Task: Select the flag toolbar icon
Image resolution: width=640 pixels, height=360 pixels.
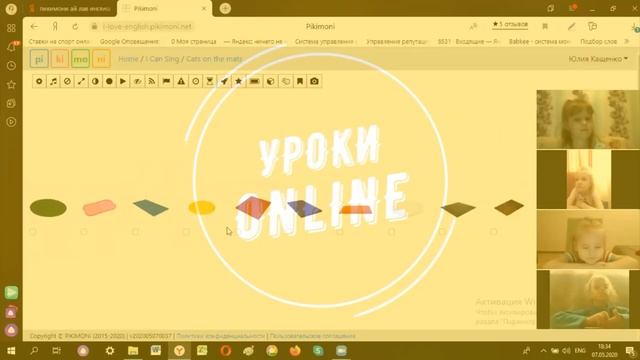Action: pyautogui.click(x=166, y=81)
